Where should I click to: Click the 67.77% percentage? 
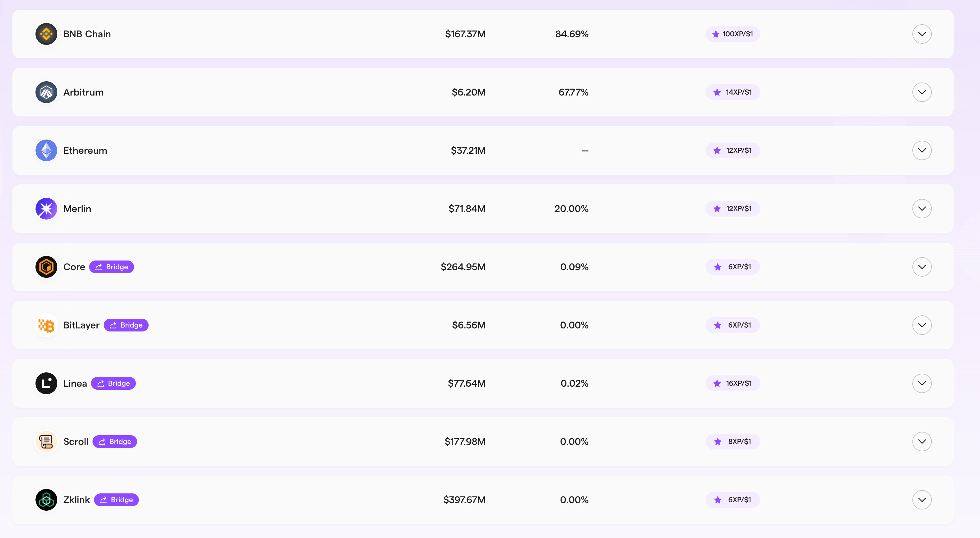point(573,92)
